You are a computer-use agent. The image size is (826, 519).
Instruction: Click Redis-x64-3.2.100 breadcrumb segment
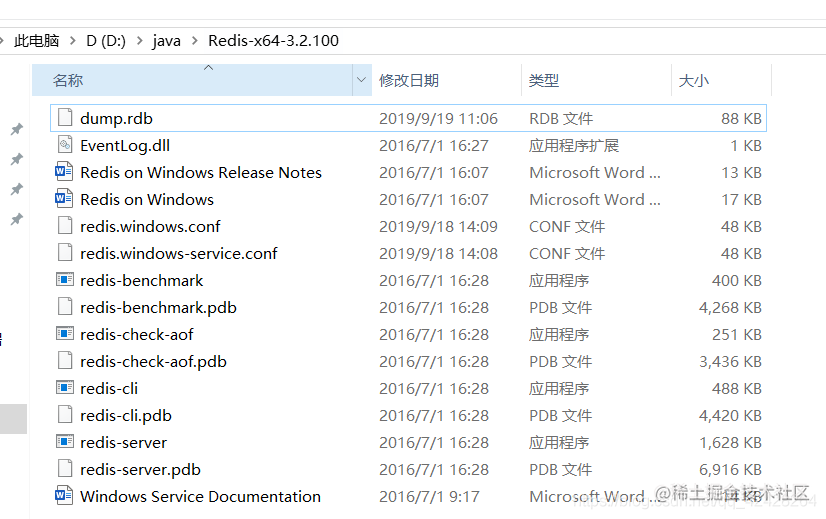coord(273,41)
